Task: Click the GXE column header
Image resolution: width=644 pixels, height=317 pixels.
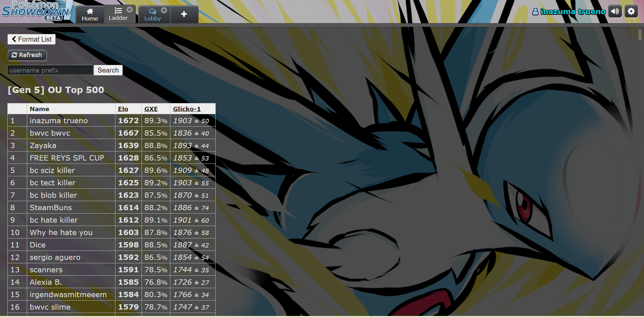Action: (x=151, y=109)
